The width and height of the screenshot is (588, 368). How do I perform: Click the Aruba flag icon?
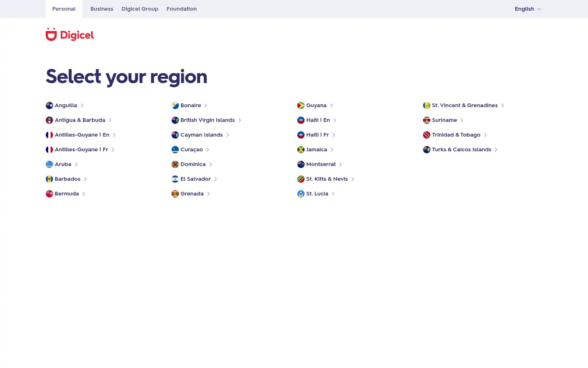click(x=49, y=164)
